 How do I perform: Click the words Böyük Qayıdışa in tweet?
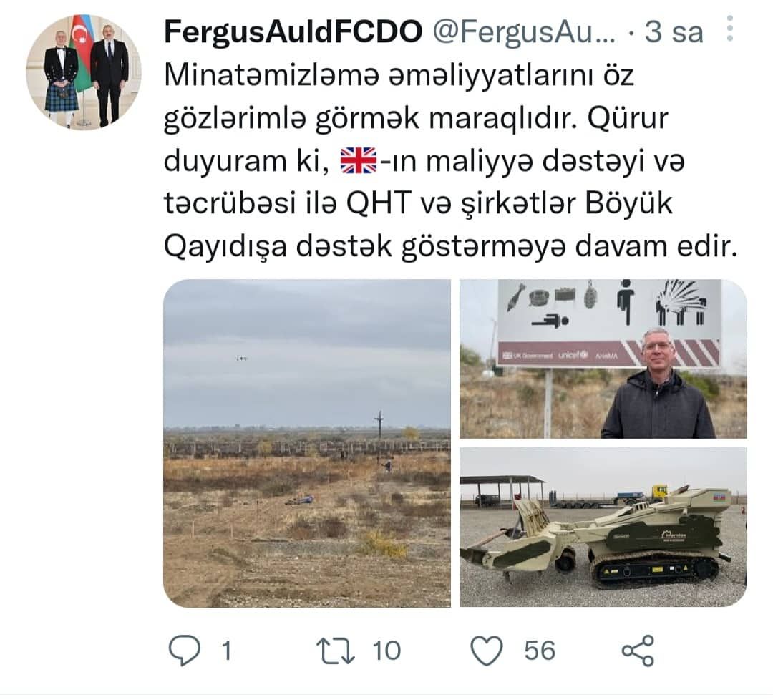coord(418,224)
